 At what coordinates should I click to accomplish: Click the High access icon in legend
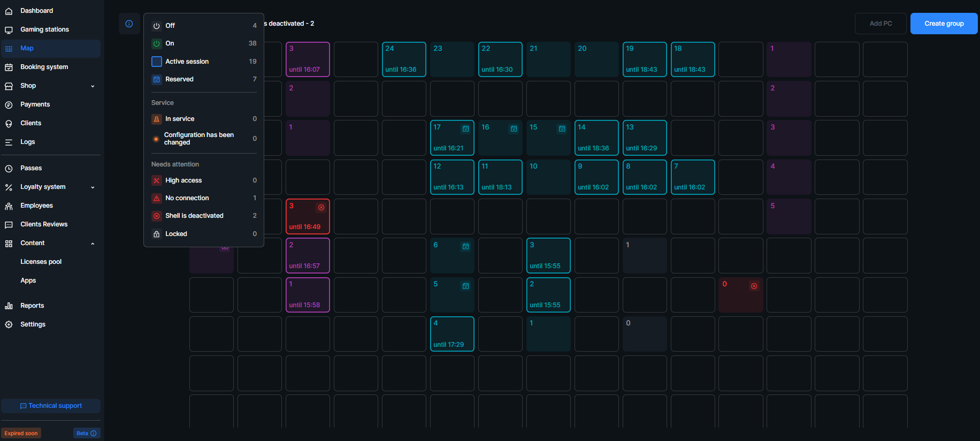[x=157, y=180]
